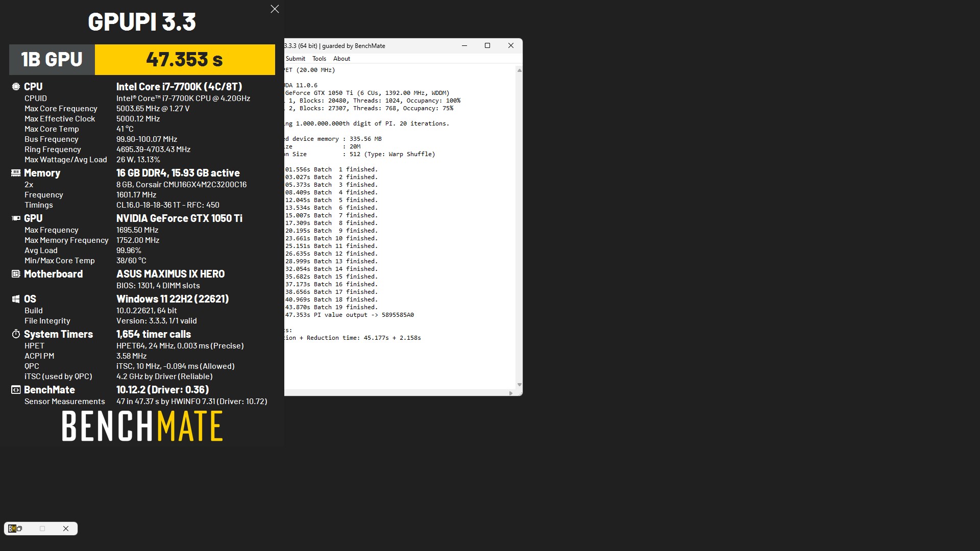Click the Motherboard section icon
The height and width of the screenshot is (551, 980).
pyautogui.click(x=16, y=274)
